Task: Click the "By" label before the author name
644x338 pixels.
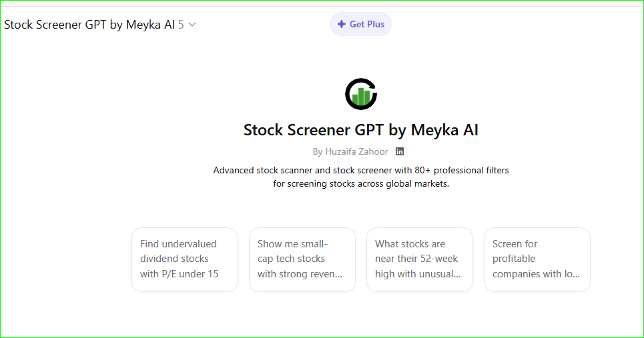Action: click(318, 151)
